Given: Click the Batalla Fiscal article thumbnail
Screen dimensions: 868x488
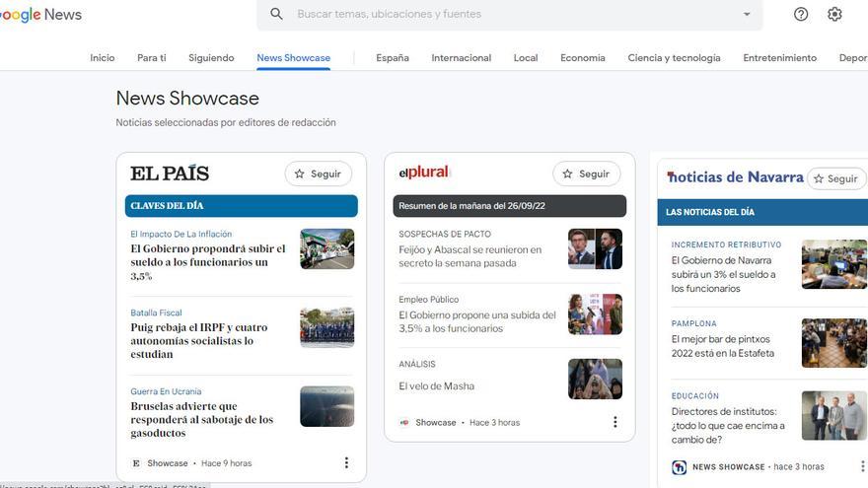Looking at the screenshot, I should [327, 327].
